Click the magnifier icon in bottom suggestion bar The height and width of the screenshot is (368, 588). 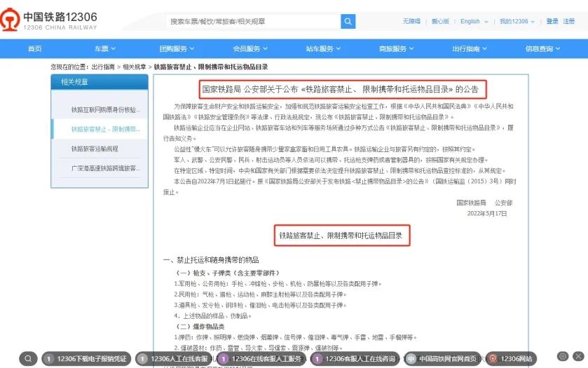[28, 359]
